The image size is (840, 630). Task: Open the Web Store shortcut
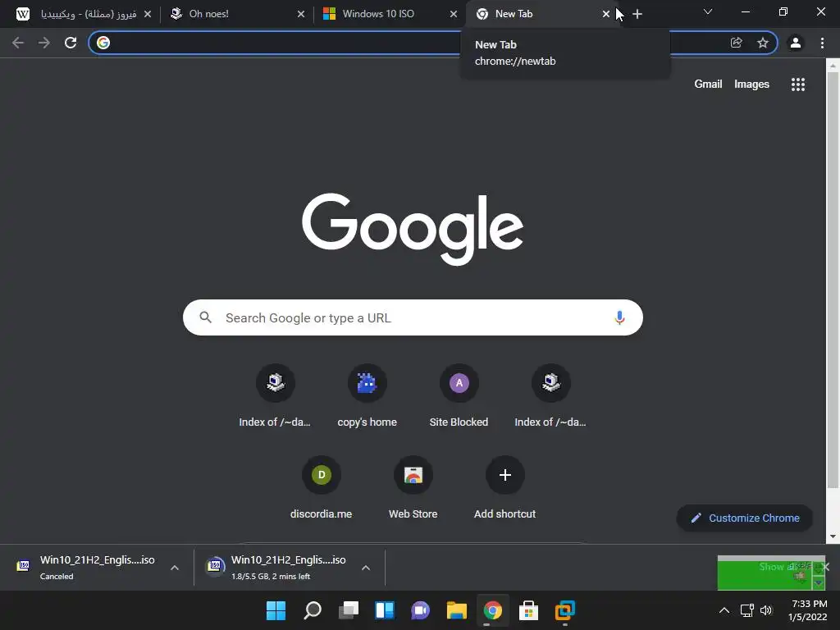[x=413, y=488]
